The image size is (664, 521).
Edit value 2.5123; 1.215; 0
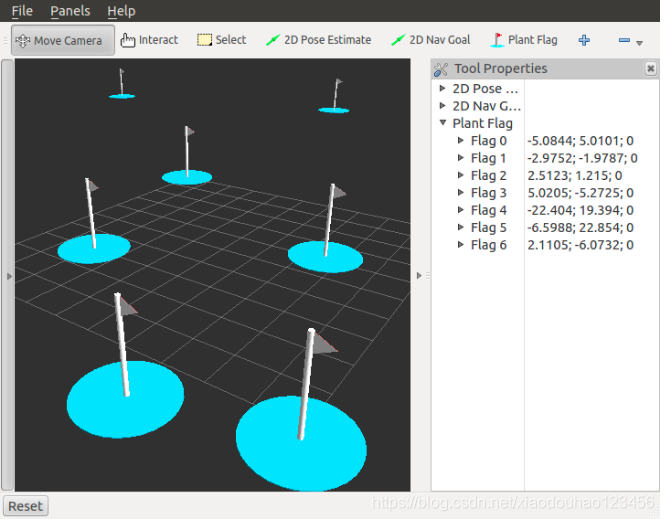[x=575, y=176]
